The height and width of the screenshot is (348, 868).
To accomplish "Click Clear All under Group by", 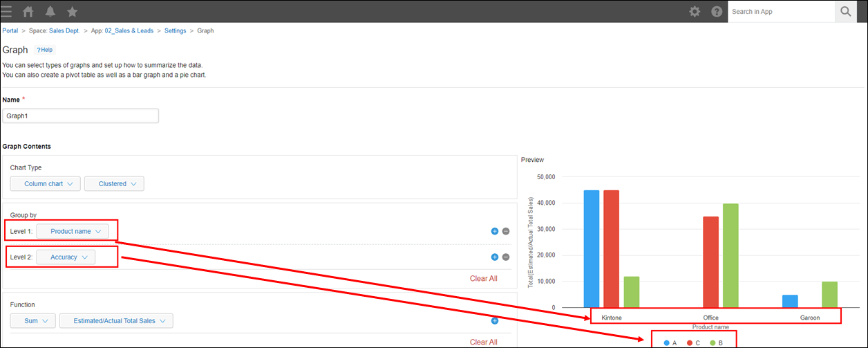I will point(483,279).
